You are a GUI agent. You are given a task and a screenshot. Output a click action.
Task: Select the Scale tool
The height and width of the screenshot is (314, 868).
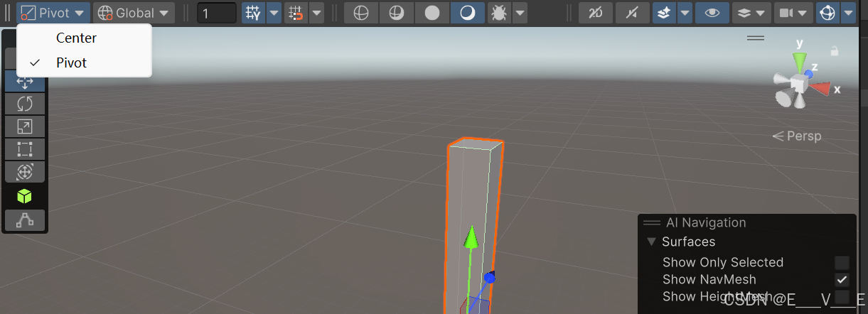[25, 126]
